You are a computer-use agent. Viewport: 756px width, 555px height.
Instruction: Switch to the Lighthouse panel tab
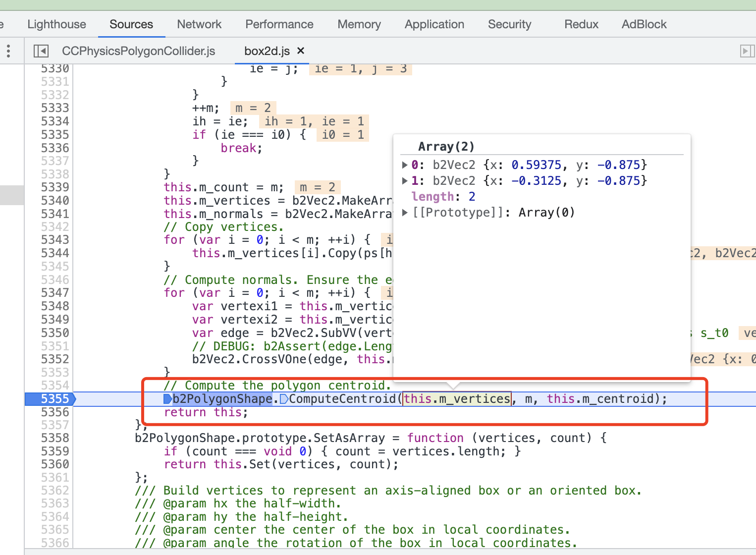pos(56,24)
